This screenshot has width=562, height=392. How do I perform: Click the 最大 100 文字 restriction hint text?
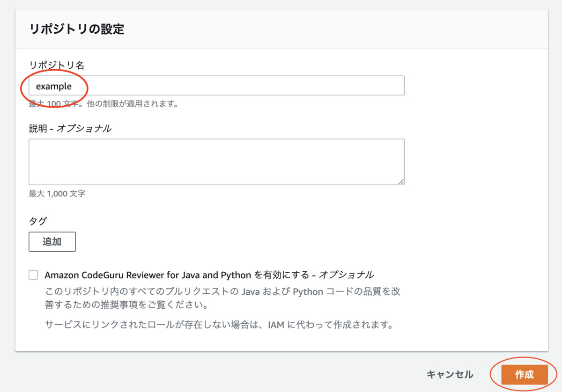click(x=103, y=104)
